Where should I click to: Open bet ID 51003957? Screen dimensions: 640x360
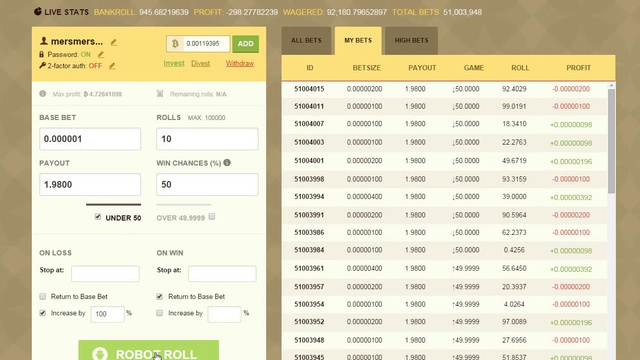pyautogui.click(x=309, y=287)
